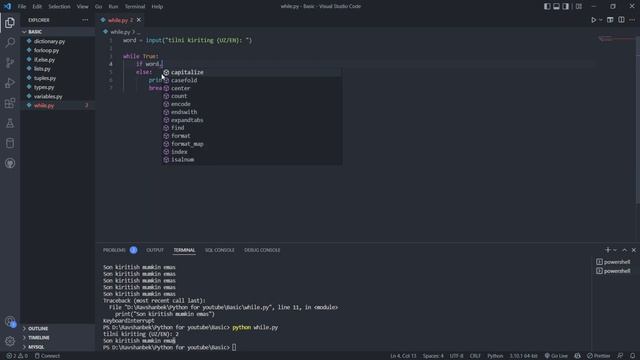Open tuples.py in Explorer
The width and height of the screenshot is (640, 360).
[58, 78]
